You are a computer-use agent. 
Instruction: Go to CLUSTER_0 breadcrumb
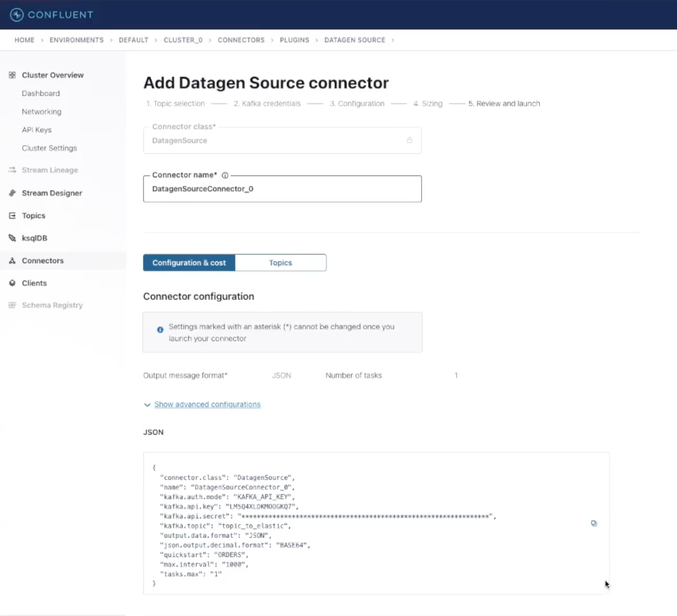183,40
